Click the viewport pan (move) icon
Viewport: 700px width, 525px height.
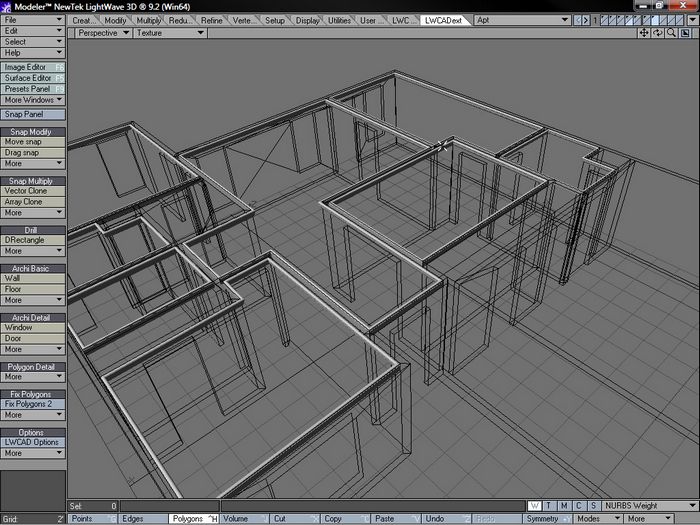coord(645,33)
